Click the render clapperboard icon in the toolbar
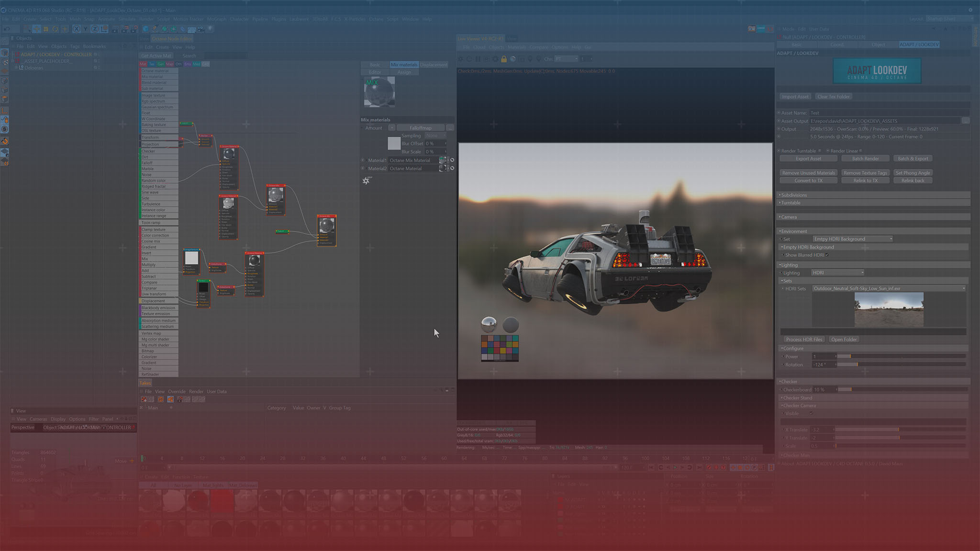The width and height of the screenshot is (980, 551). point(115,29)
